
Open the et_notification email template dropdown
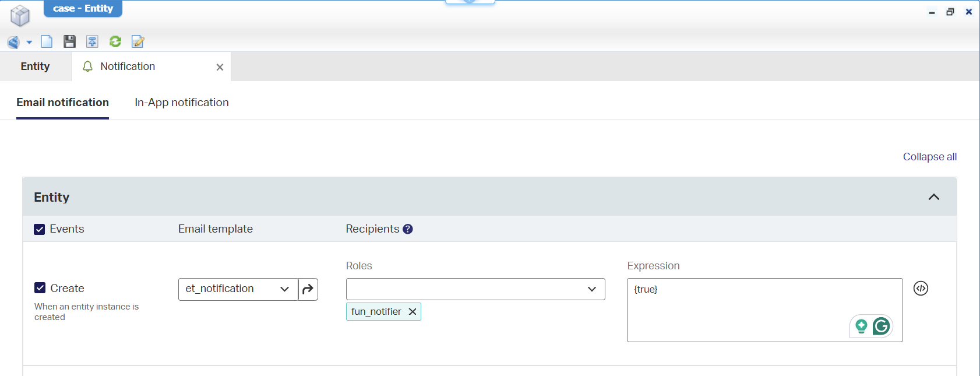tap(238, 289)
